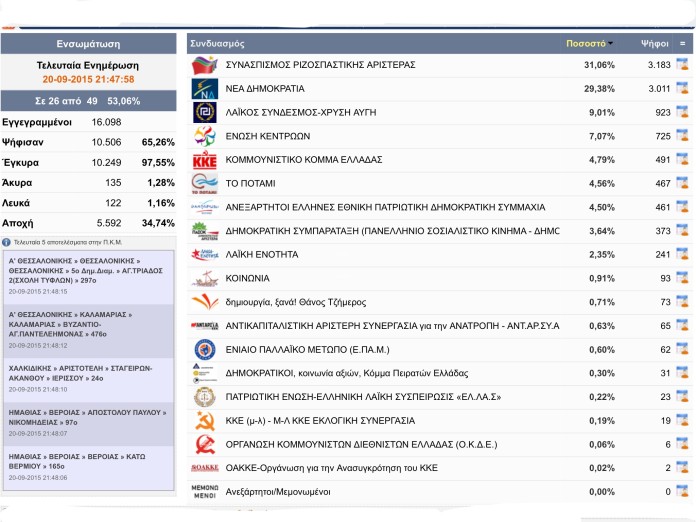Click the 29,38% percentage value

click(x=599, y=89)
